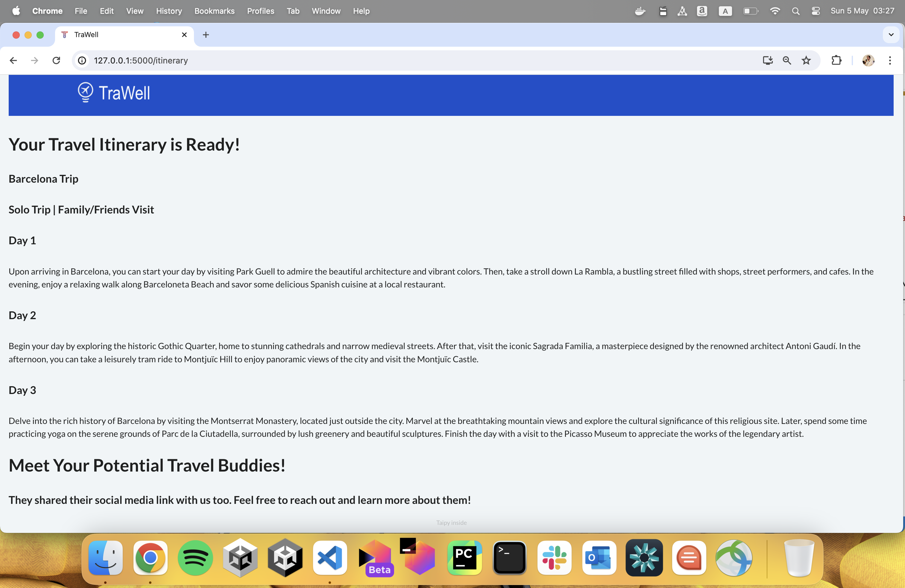905x588 pixels.
Task: Click the TraWell logo in header
Action: tap(114, 93)
